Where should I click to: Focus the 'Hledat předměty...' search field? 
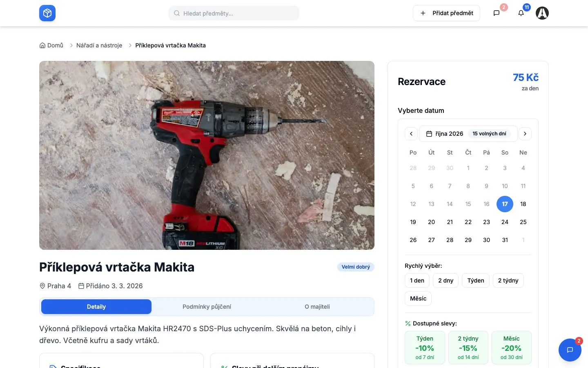tap(234, 13)
